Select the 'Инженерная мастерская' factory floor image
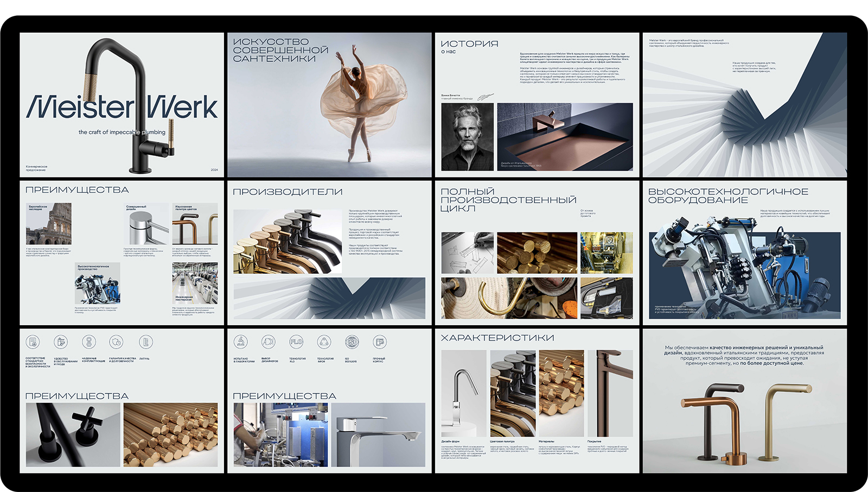Screen dimensions: 868x492 click(x=195, y=283)
